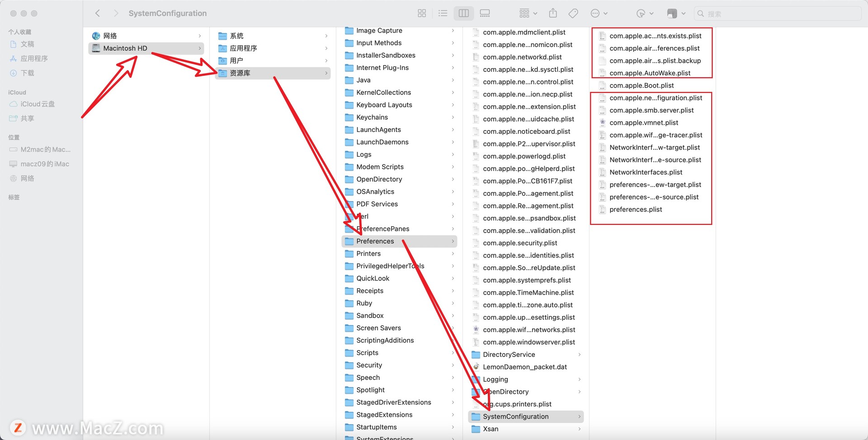Go back with the toolbar back arrow

pos(98,14)
